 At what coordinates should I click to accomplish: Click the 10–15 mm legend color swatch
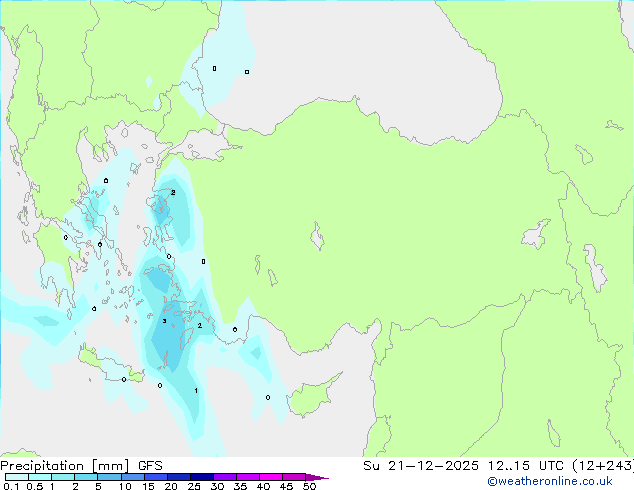point(133,477)
